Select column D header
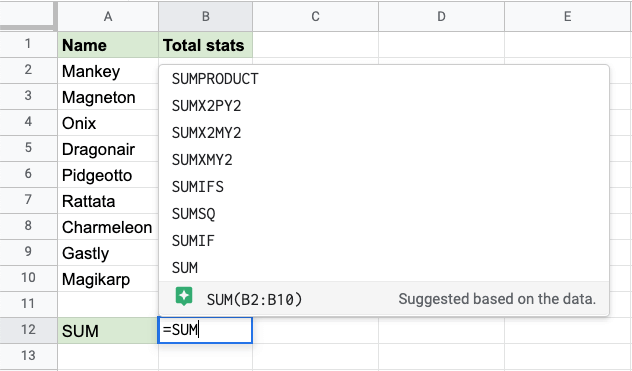Viewport: 632px width, 371px height. click(x=441, y=16)
